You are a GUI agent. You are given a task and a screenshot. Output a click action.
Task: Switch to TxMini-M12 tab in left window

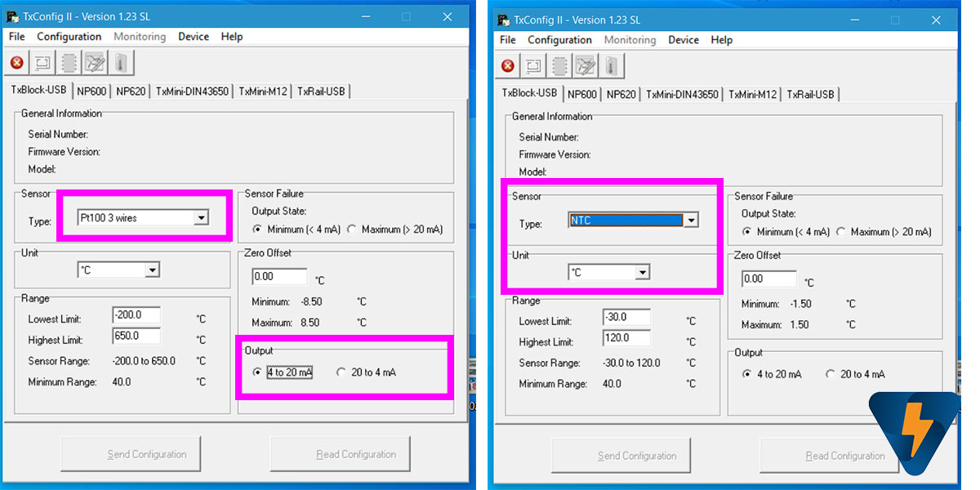pos(263,91)
